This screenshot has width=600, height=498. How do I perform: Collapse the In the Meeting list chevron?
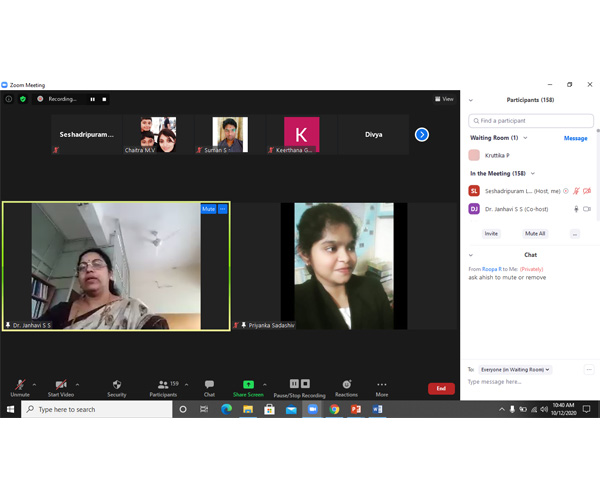click(x=533, y=173)
